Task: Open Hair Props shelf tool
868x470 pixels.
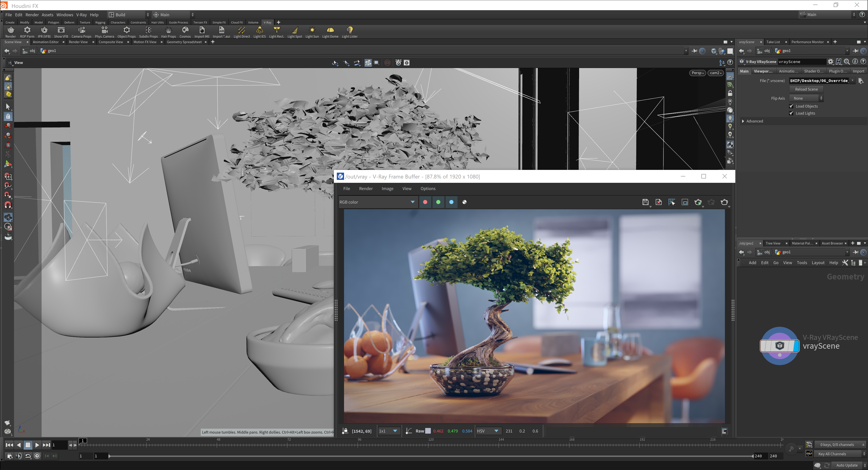Action: pyautogui.click(x=168, y=32)
